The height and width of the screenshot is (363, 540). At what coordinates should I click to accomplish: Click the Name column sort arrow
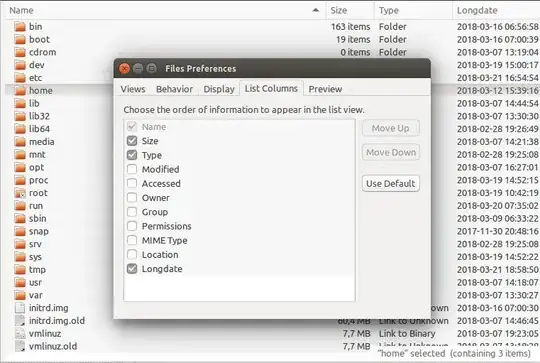315,10
